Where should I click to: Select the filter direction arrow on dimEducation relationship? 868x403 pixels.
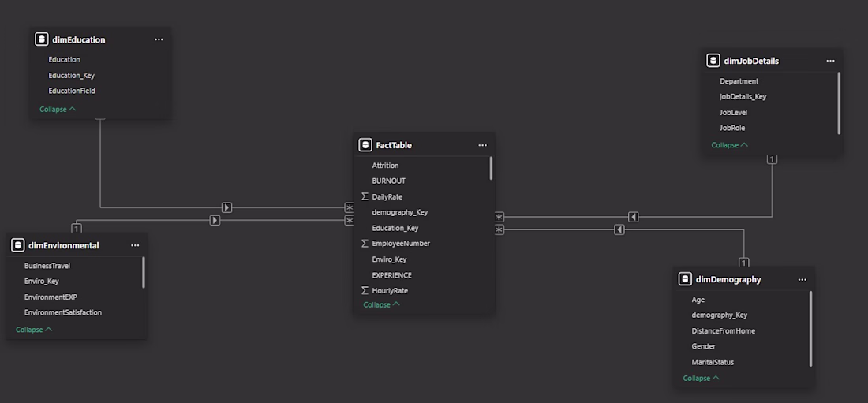point(227,207)
